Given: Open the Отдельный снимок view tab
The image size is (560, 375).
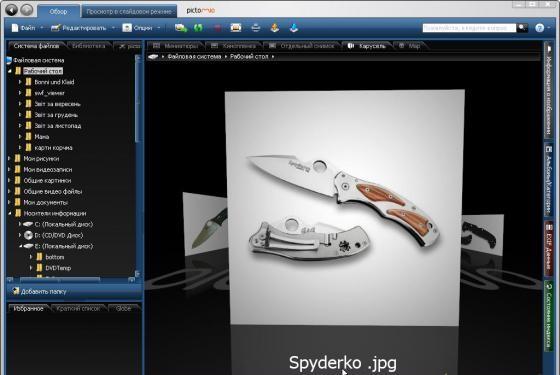Looking at the screenshot, I should tap(302, 46).
